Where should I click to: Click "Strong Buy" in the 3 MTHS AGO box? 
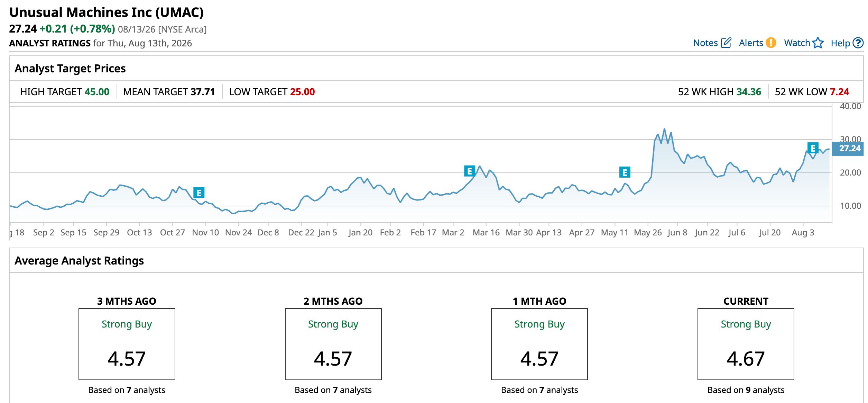127,324
